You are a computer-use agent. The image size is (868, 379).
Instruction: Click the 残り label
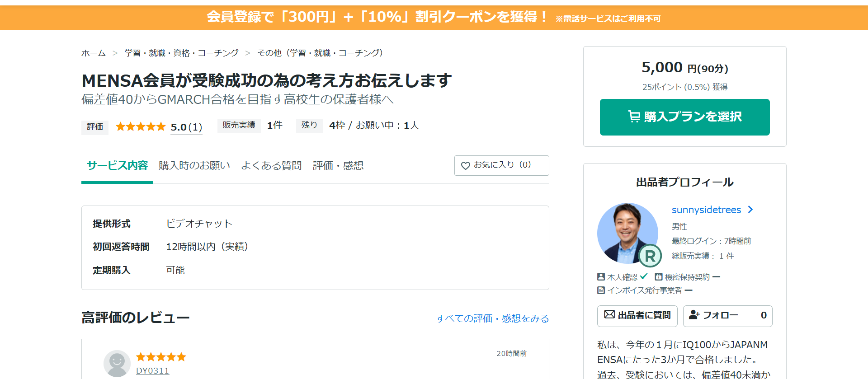[309, 125]
